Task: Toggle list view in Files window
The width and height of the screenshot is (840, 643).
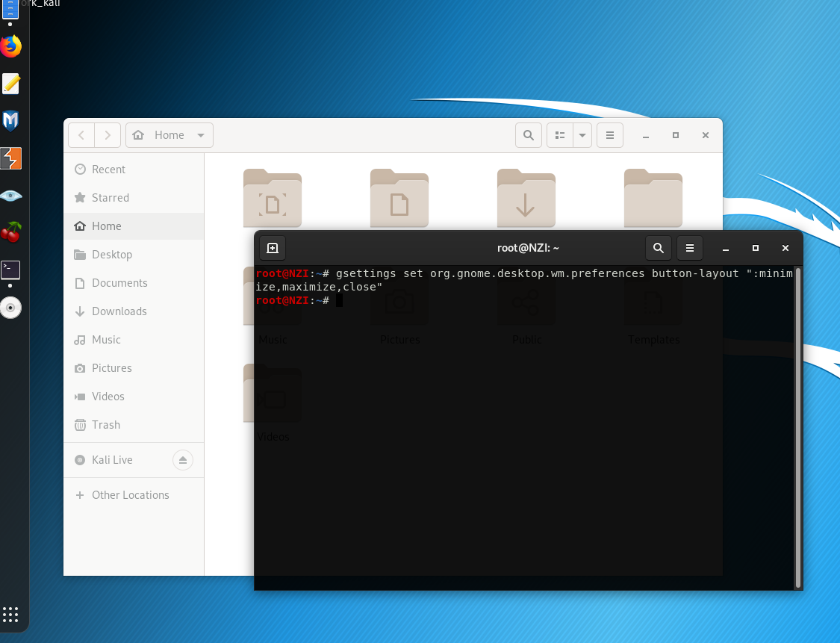Action: 560,135
